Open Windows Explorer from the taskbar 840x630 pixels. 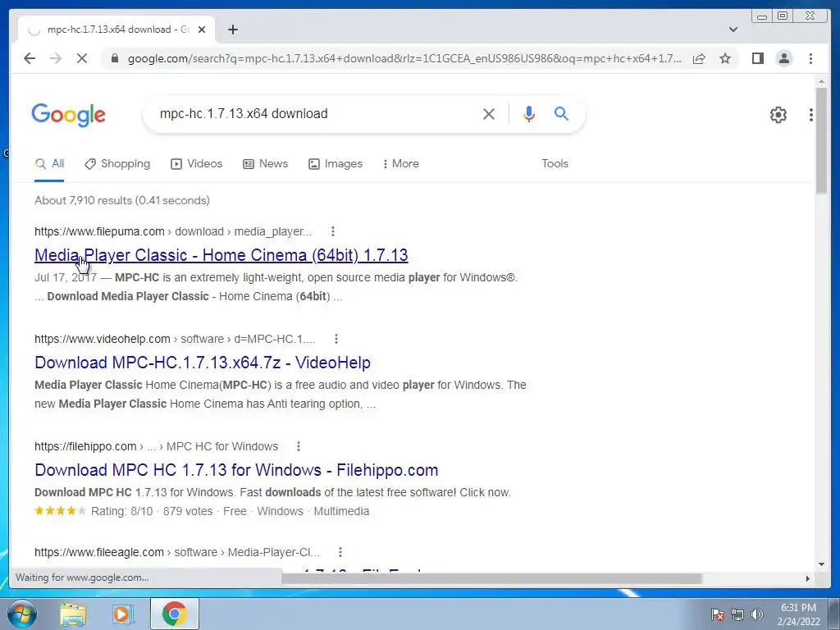coord(73,614)
